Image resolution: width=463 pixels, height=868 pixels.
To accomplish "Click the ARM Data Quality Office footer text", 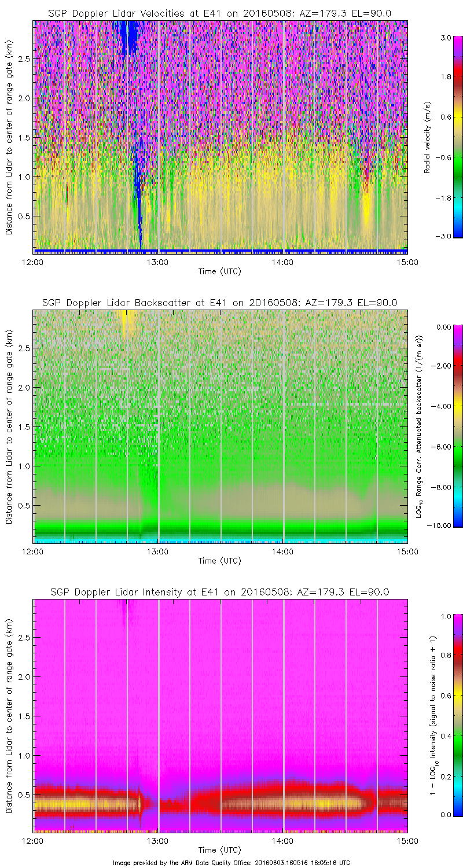I will [231, 862].
